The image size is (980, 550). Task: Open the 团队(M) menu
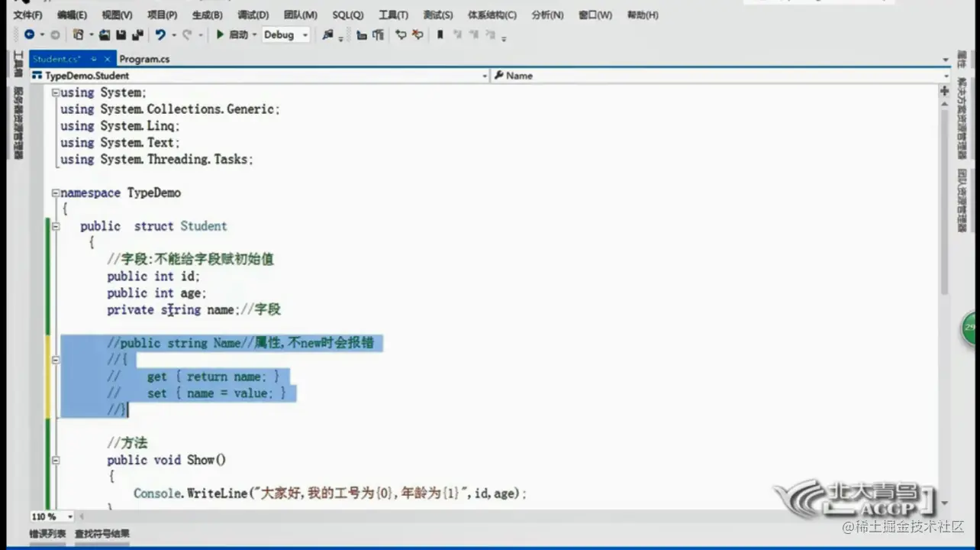tap(300, 15)
